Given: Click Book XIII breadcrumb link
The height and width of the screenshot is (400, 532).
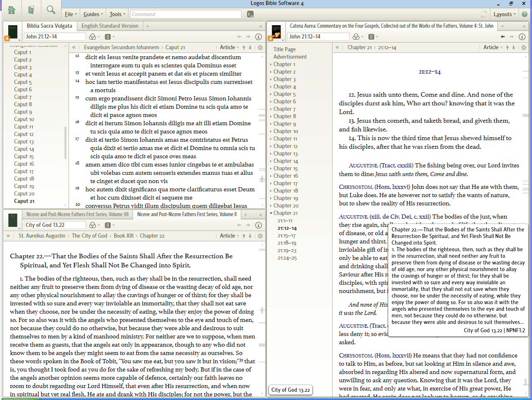Looking at the screenshot, I should coord(123,236).
